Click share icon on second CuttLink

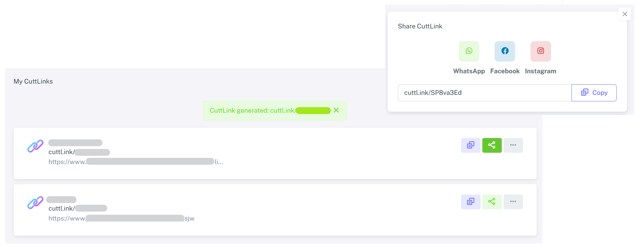pyautogui.click(x=492, y=202)
